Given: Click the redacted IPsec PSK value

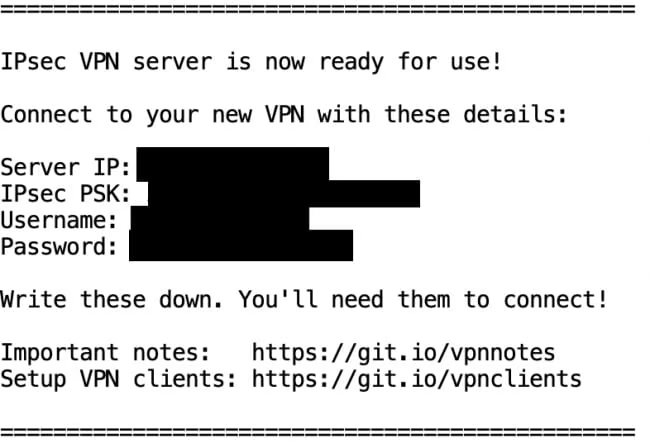Looking at the screenshot, I should tap(284, 194).
